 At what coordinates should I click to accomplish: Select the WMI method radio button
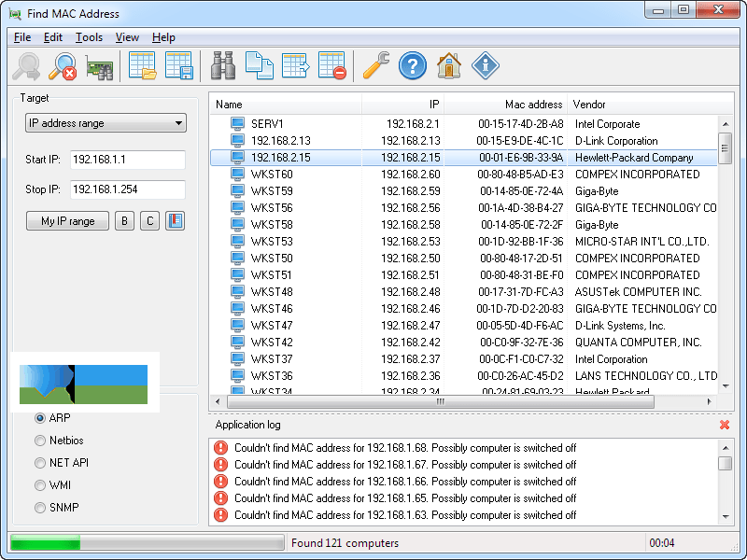click(x=40, y=485)
